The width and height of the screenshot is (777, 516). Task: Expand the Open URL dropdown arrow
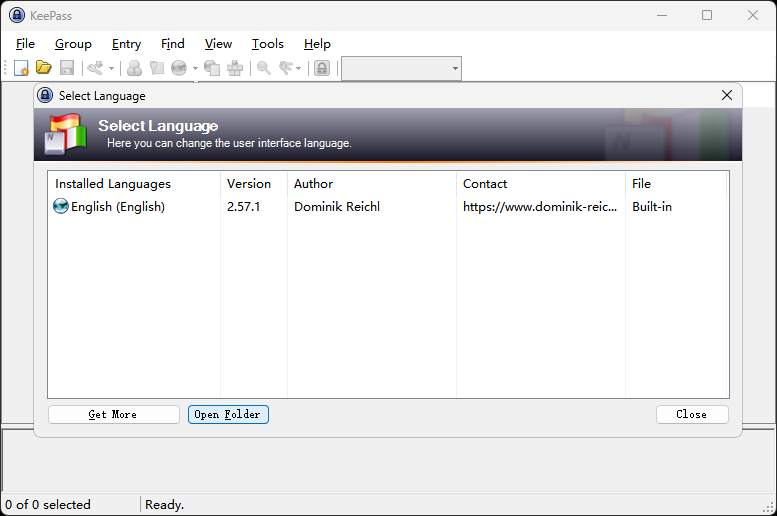click(x=194, y=69)
